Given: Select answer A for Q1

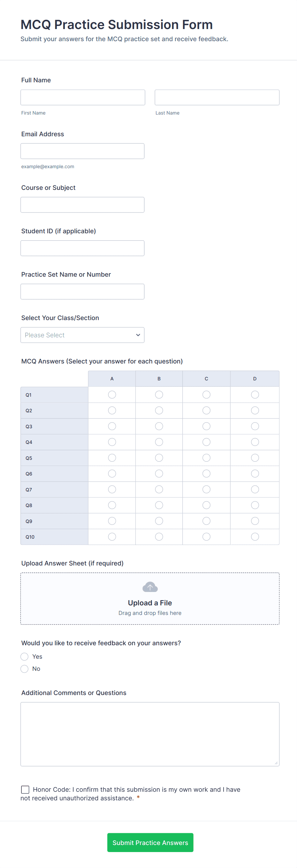Looking at the screenshot, I should click(112, 394).
